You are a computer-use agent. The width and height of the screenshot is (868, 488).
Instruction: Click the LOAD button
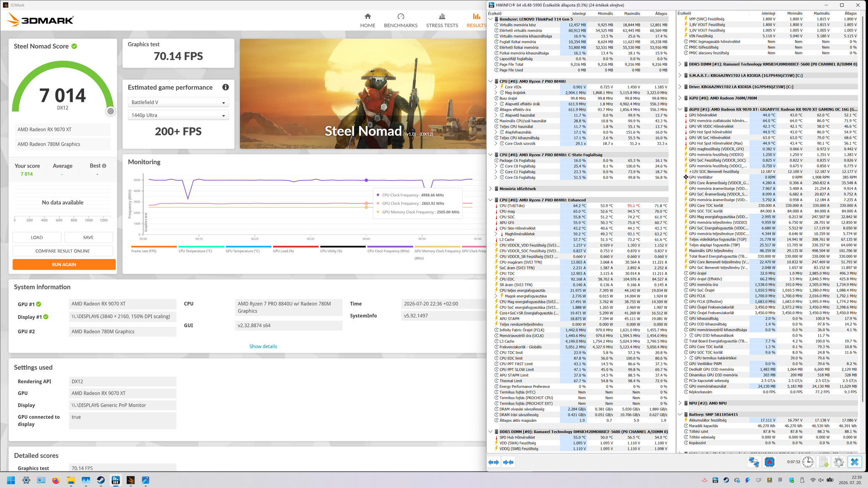pos(37,238)
